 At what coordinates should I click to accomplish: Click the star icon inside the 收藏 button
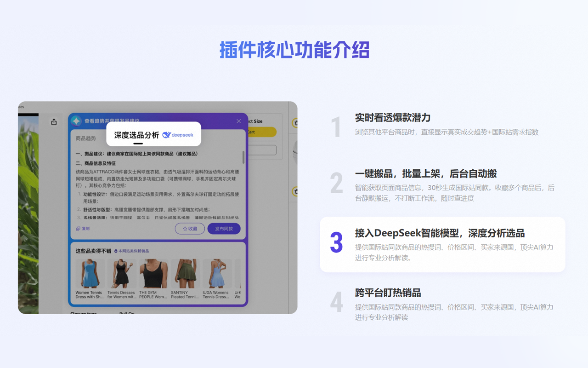pyautogui.click(x=185, y=229)
